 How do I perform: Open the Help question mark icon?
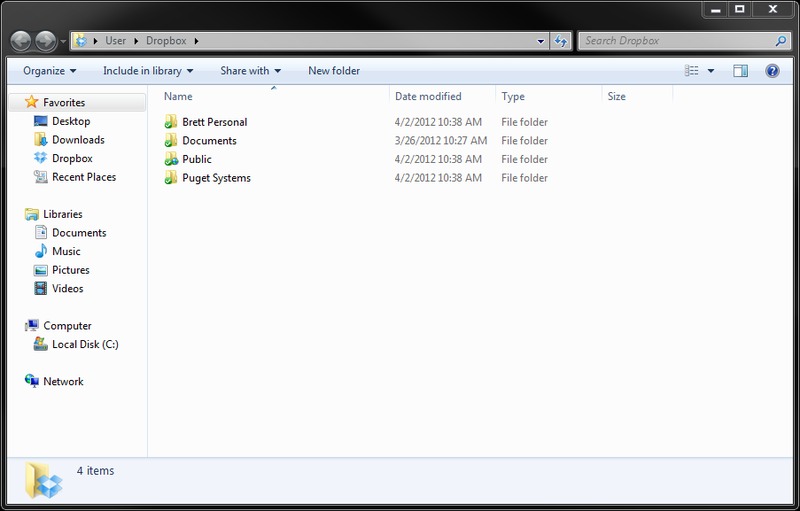(771, 71)
